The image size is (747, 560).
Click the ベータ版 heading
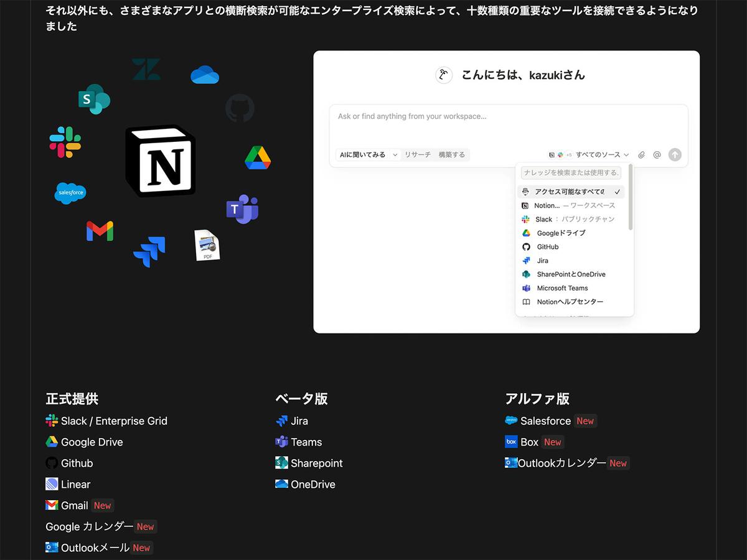(x=301, y=398)
